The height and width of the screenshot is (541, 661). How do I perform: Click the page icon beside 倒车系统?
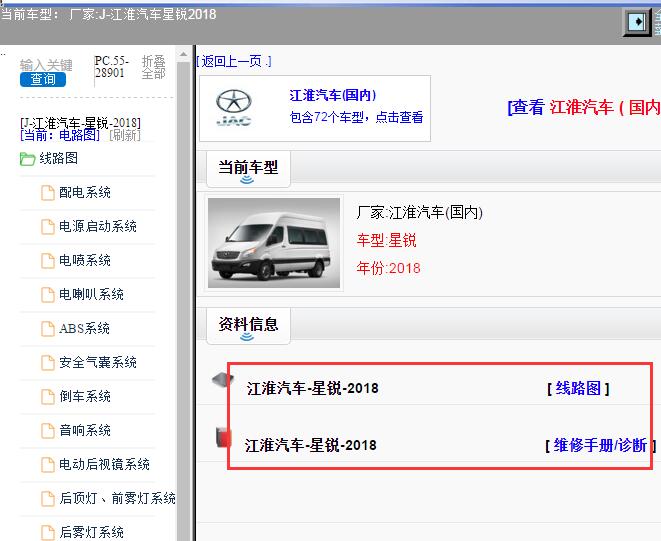pyautogui.click(x=48, y=396)
